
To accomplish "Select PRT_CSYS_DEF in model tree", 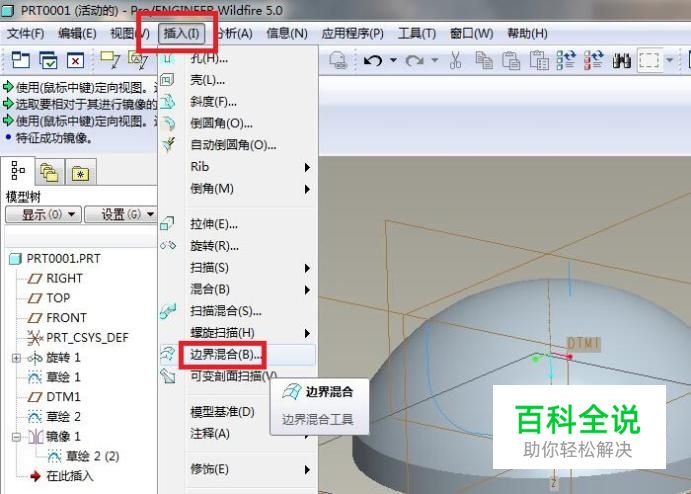I will click(87, 338).
